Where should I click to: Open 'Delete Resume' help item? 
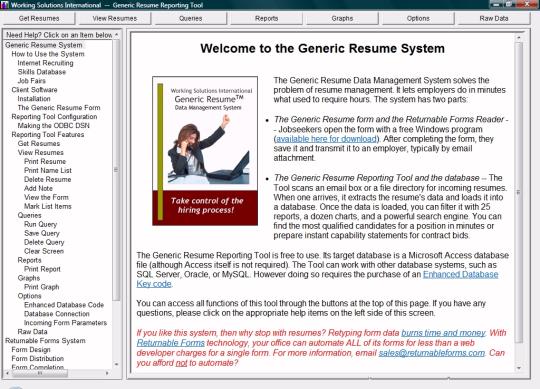click(x=48, y=179)
